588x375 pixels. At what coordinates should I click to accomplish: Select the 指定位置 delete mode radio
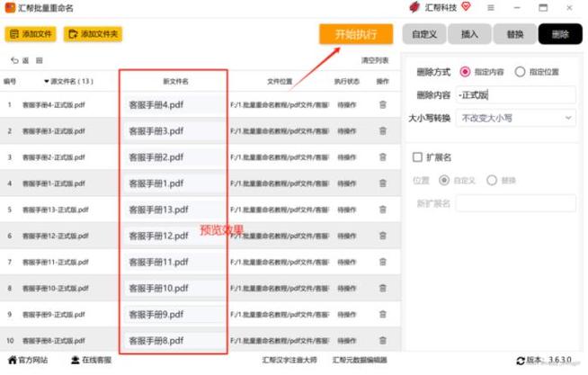520,72
